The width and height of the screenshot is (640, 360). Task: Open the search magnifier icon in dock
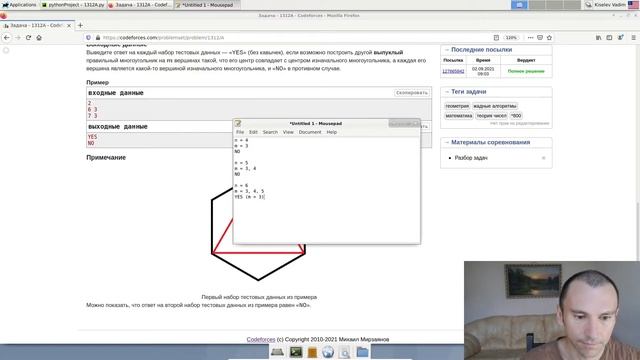(344, 352)
